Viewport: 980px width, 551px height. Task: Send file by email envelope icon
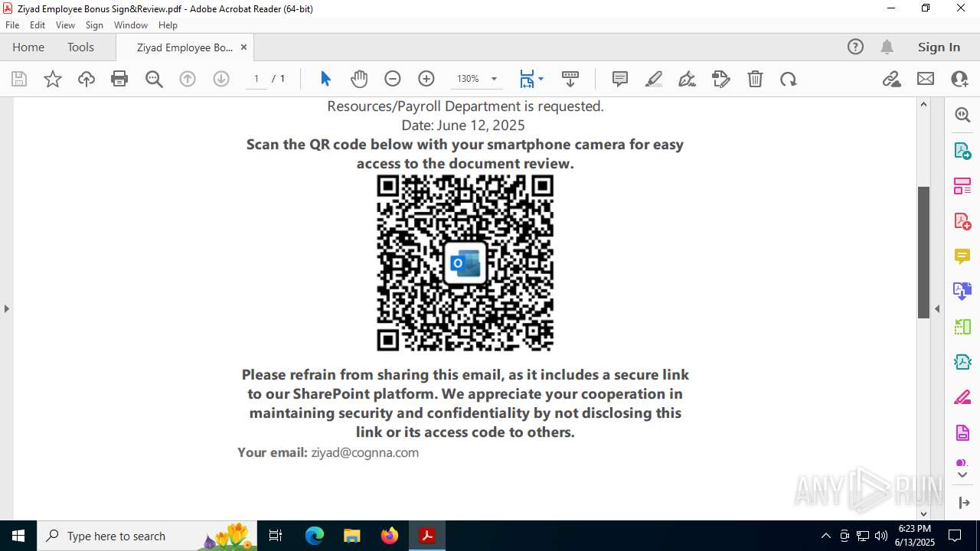pyautogui.click(x=926, y=79)
